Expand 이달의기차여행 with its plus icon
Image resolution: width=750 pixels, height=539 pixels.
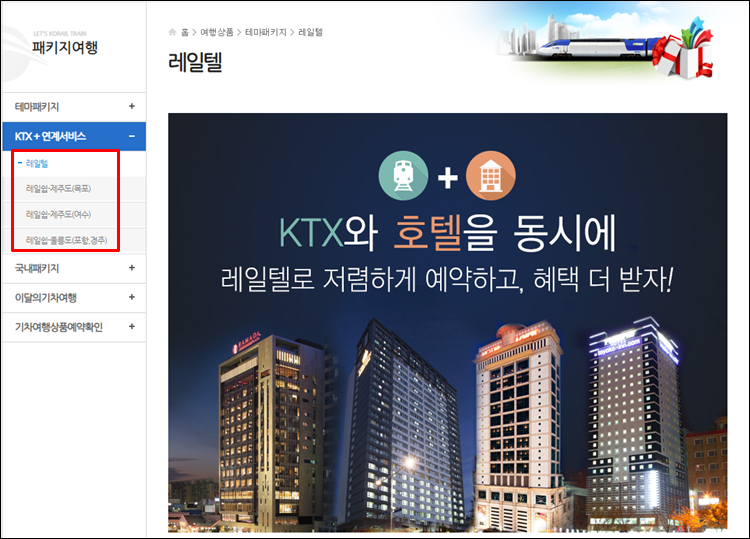click(x=132, y=297)
